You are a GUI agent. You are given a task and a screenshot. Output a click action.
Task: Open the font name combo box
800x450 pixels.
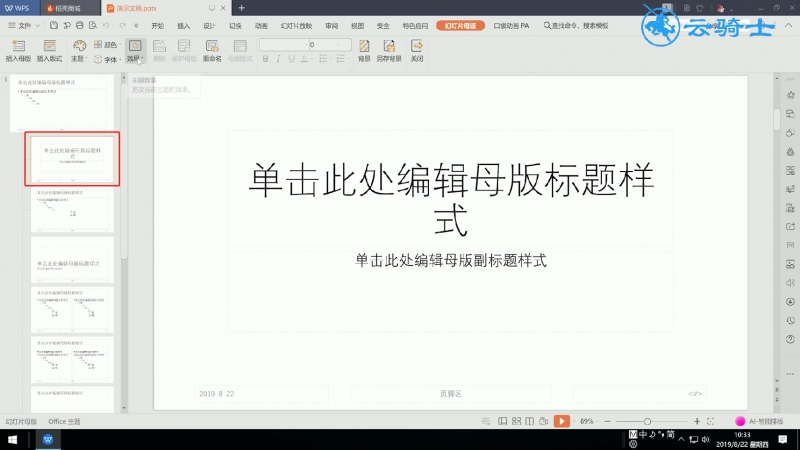point(284,45)
